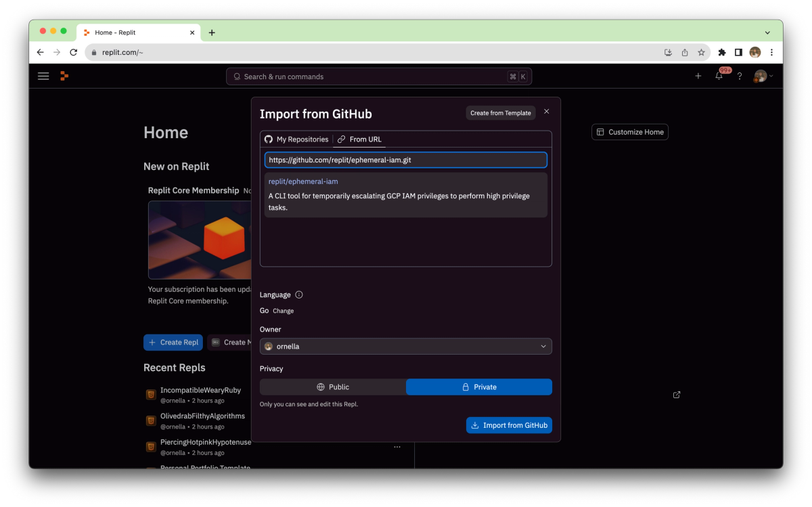Click the GitHub URL input field
Screen dimensions: 812x507
[x=405, y=160]
